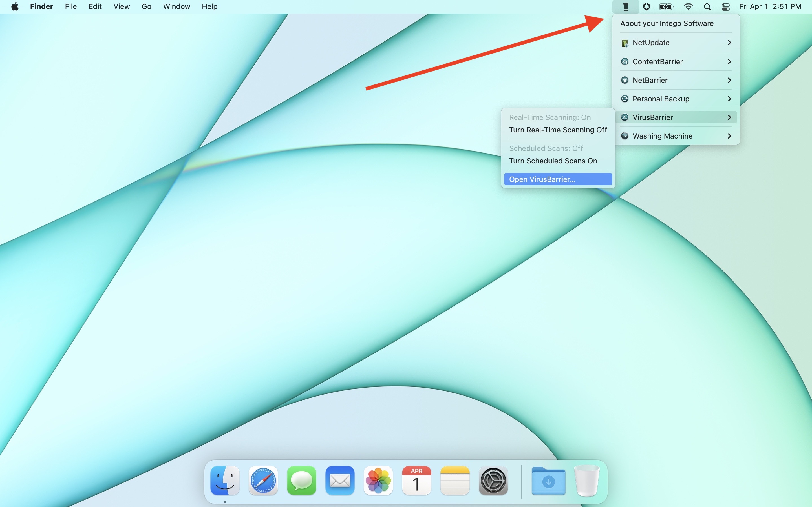Click the NetBarrier icon in menu
812x507 pixels.
pos(625,80)
